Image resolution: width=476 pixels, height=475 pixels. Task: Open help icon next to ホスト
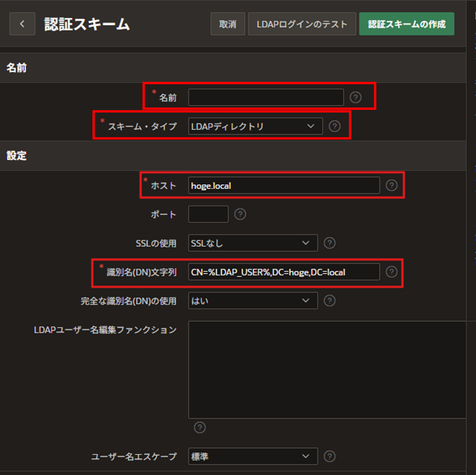pyautogui.click(x=391, y=185)
